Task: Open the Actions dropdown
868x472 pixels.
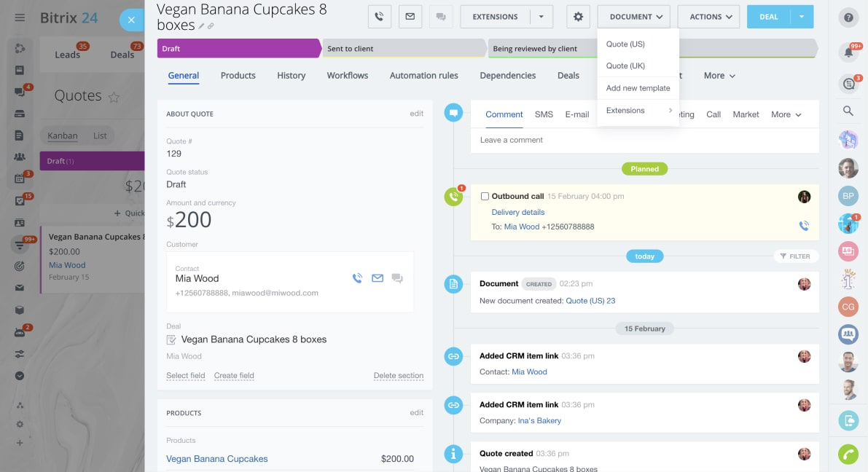Action: coord(708,17)
